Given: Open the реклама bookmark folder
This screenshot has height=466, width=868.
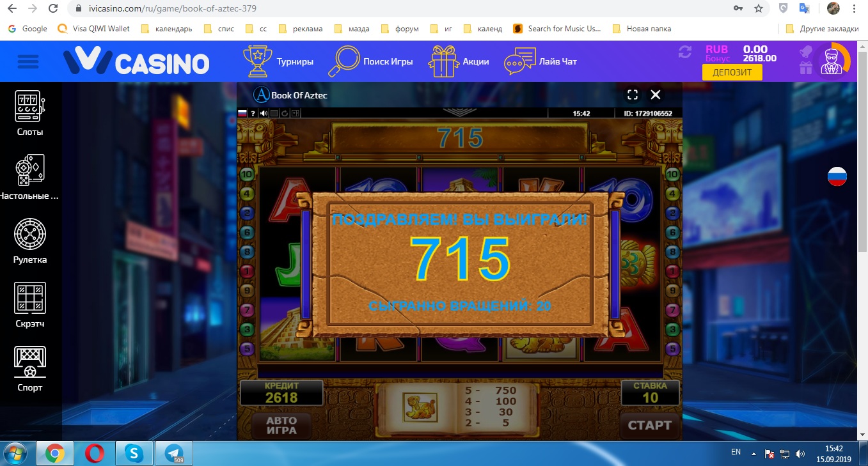Looking at the screenshot, I should (300, 29).
